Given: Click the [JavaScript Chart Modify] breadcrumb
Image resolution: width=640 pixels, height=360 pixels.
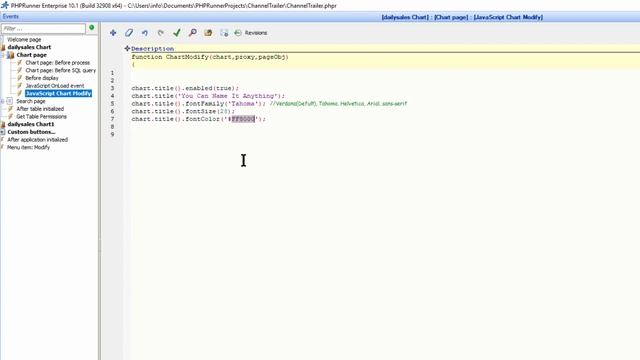Looking at the screenshot, I should pos(508,17).
